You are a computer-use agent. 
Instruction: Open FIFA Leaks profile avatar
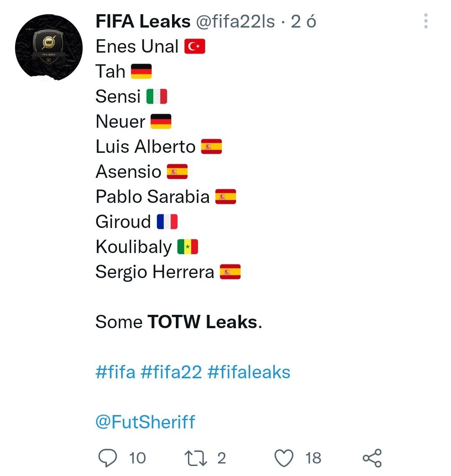[x=48, y=47]
